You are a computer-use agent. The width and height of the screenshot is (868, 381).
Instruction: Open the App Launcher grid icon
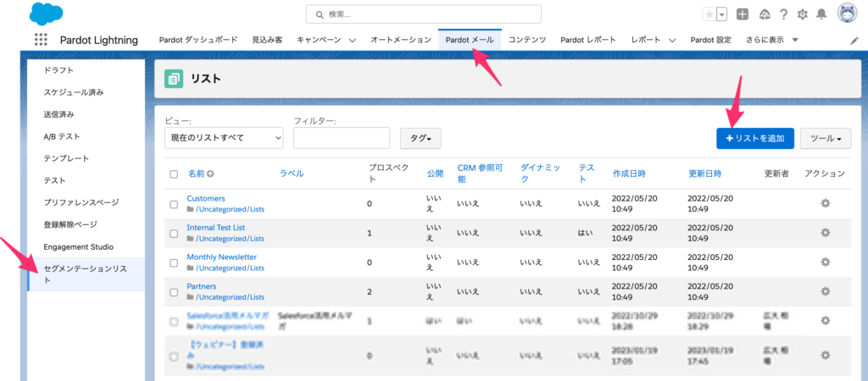click(41, 40)
